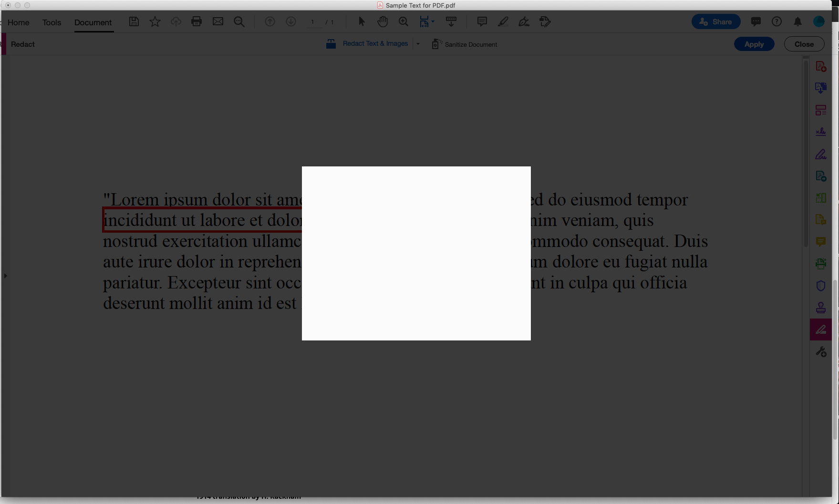
Task: Save the PDF document
Action: [134, 21]
